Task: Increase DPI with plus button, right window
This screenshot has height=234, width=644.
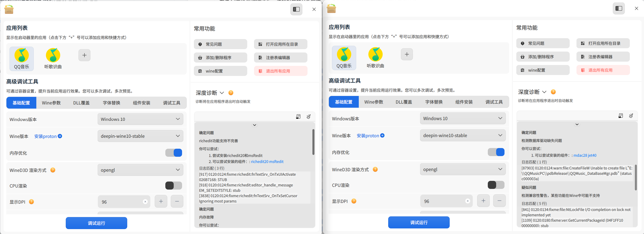Action: tap(484, 201)
